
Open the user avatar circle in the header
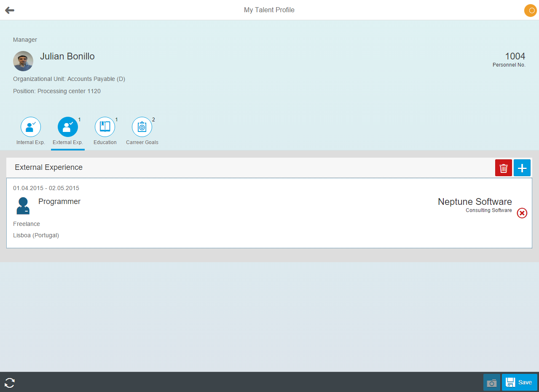[x=530, y=10]
